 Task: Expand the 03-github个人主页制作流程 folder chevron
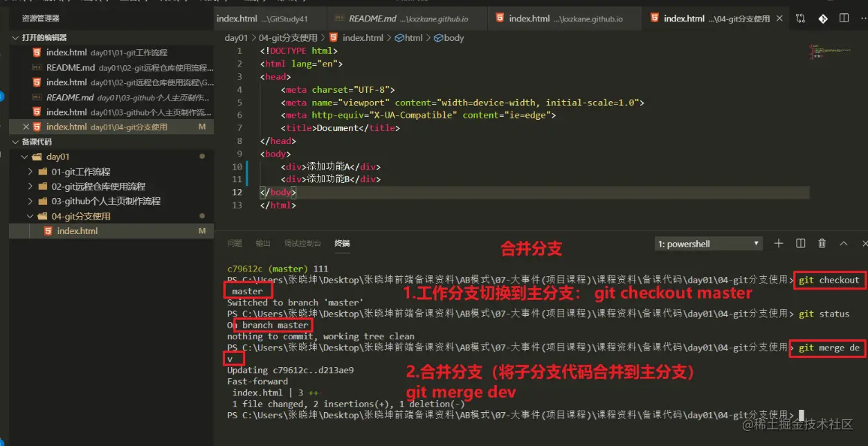tap(30, 201)
